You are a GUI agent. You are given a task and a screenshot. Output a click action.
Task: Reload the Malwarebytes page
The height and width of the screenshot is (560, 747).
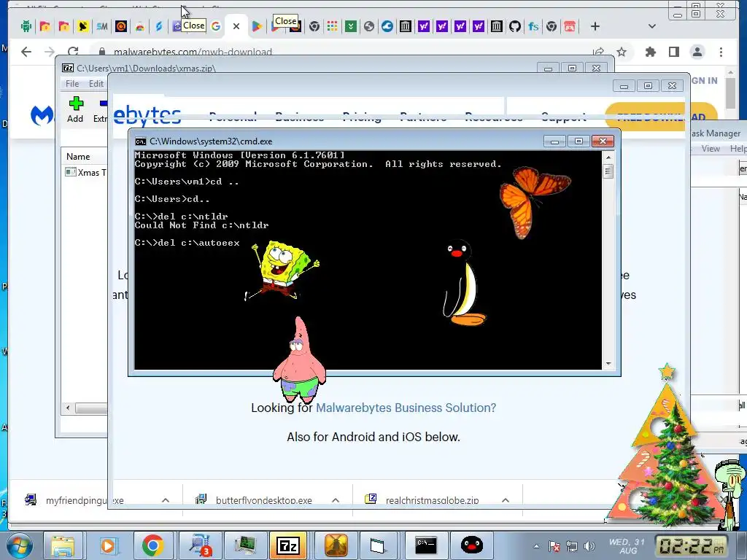tap(72, 52)
